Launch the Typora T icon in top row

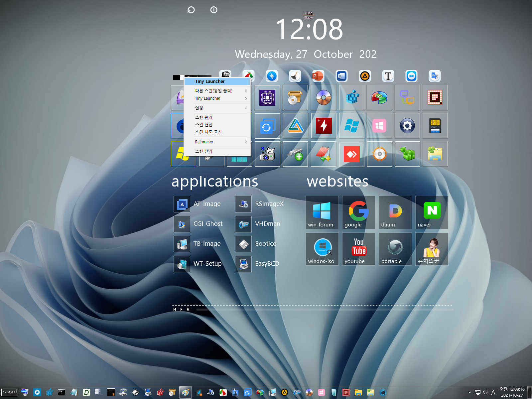pyautogui.click(x=388, y=76)
